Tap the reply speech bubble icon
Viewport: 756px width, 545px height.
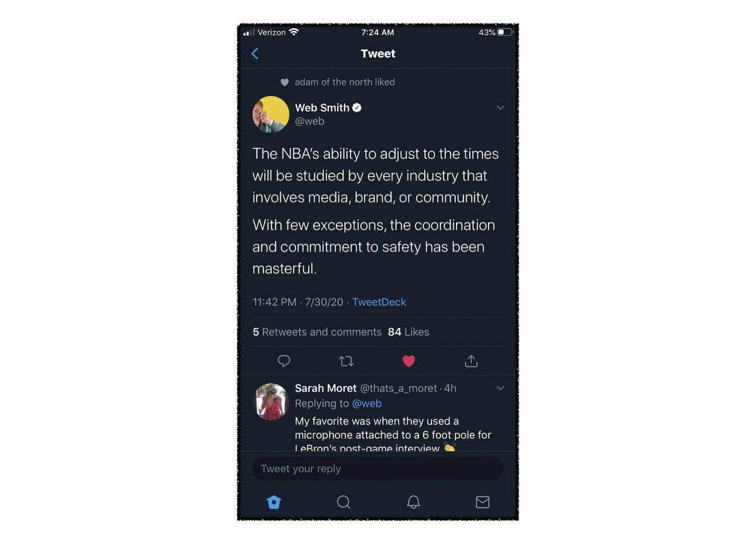click(284, 361)
